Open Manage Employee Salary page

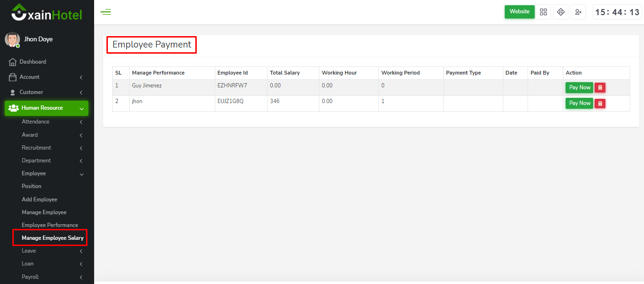point(52,238)
